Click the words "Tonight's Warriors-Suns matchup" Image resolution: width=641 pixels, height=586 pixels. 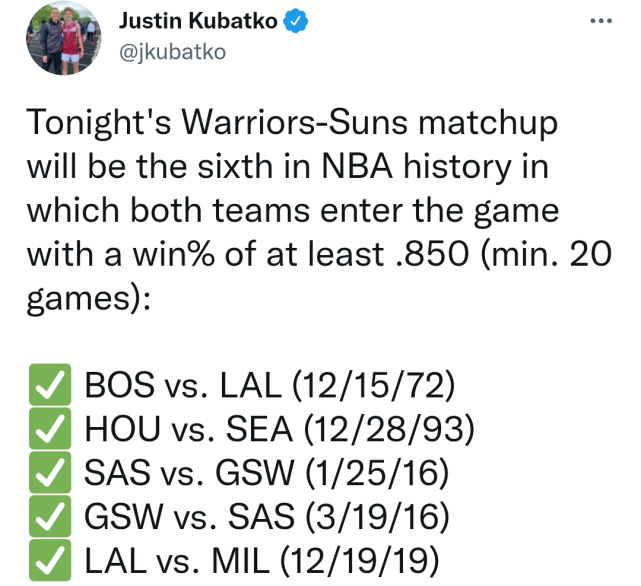pos(290,125)
